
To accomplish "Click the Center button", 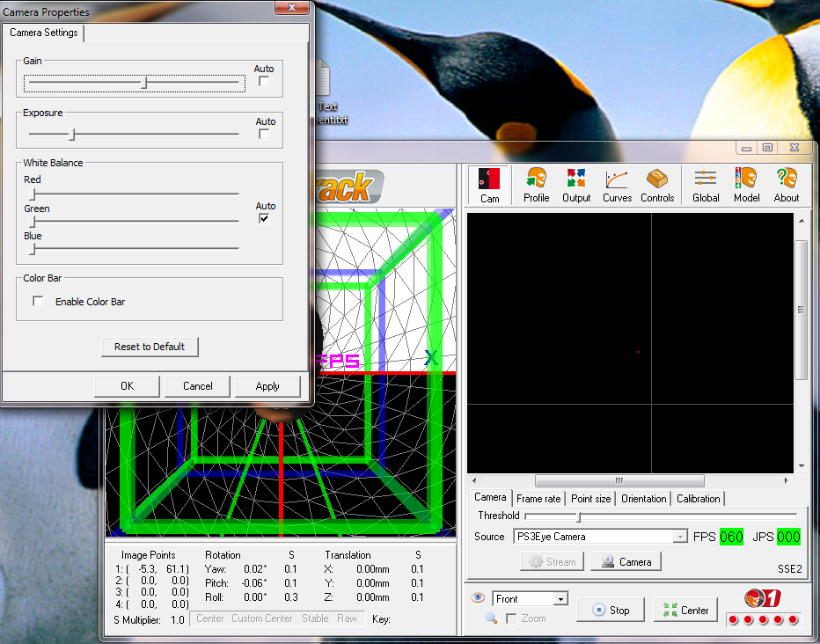I will [x=685, y=610].
